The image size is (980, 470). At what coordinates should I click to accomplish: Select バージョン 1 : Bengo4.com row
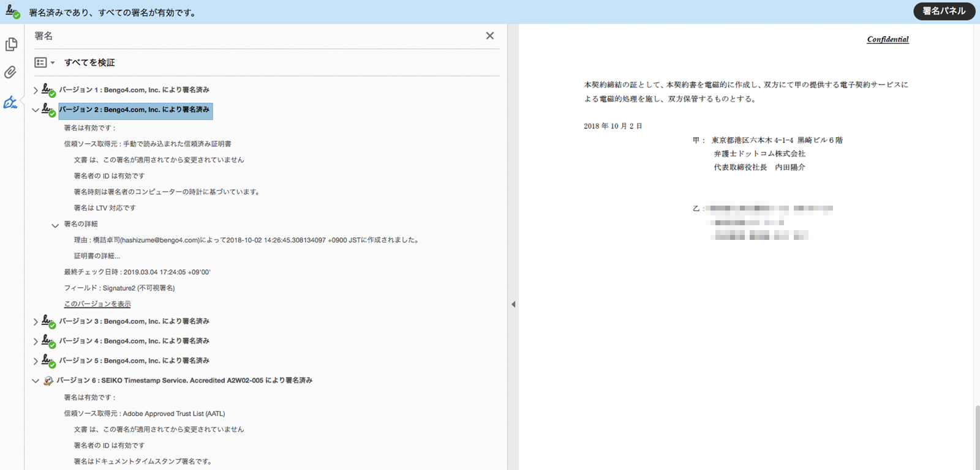(x=134, y=90)
